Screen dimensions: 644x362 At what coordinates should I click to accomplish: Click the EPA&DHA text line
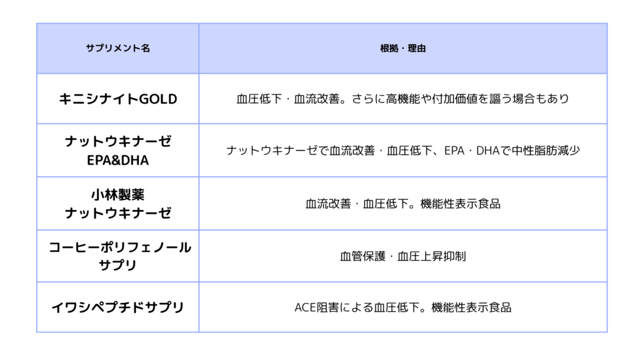[118, 160]
